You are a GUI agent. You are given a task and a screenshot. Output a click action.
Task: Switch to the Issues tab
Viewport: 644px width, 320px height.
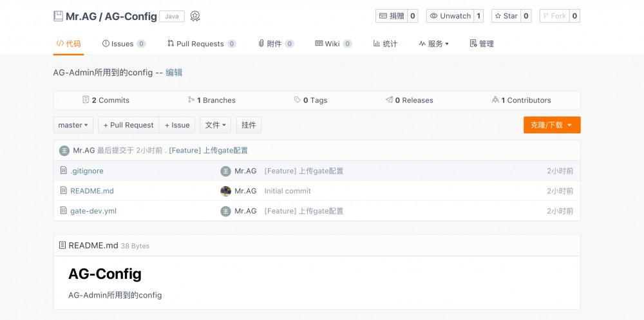(124, 44)
